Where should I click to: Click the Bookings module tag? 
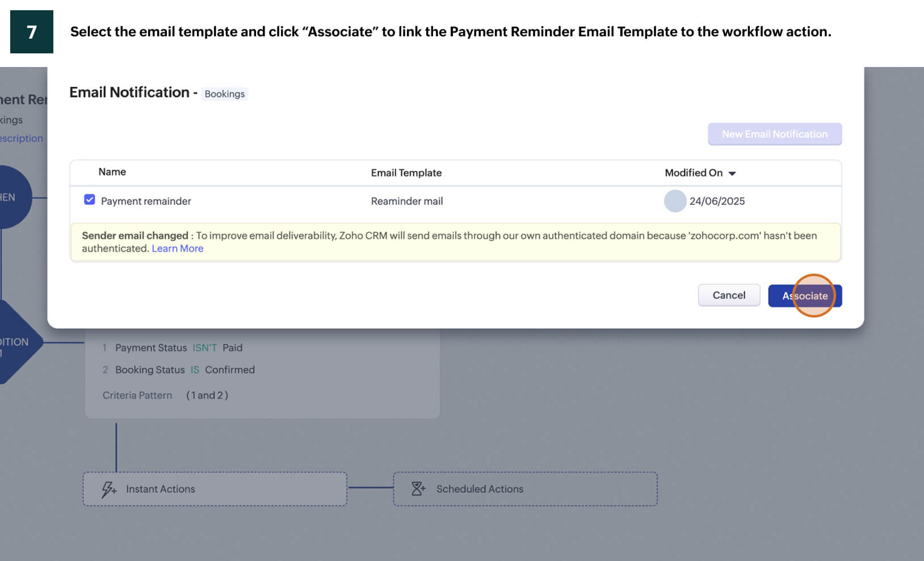pyautogui.click(x=225, y=94)
